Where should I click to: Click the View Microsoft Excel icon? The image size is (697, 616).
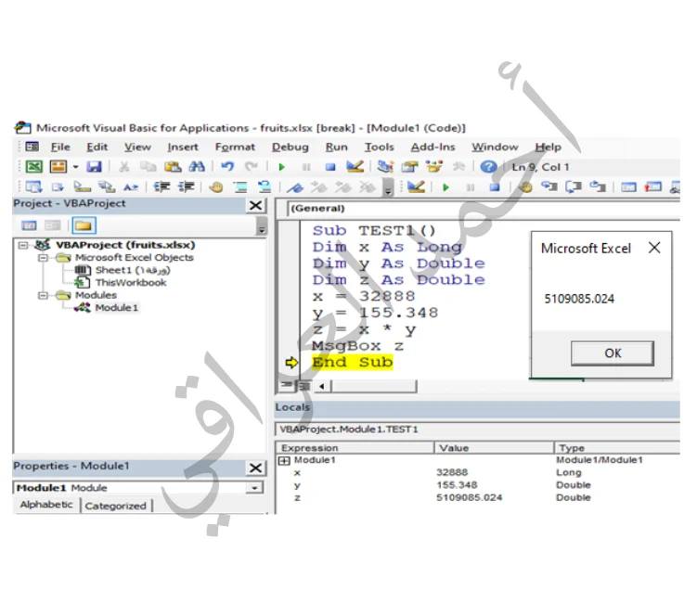33,167
